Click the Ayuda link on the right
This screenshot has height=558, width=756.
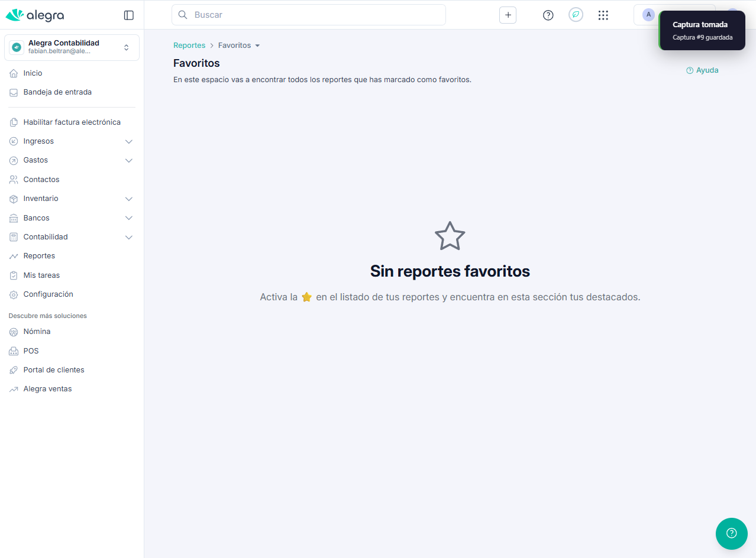(x=706, y=70)
